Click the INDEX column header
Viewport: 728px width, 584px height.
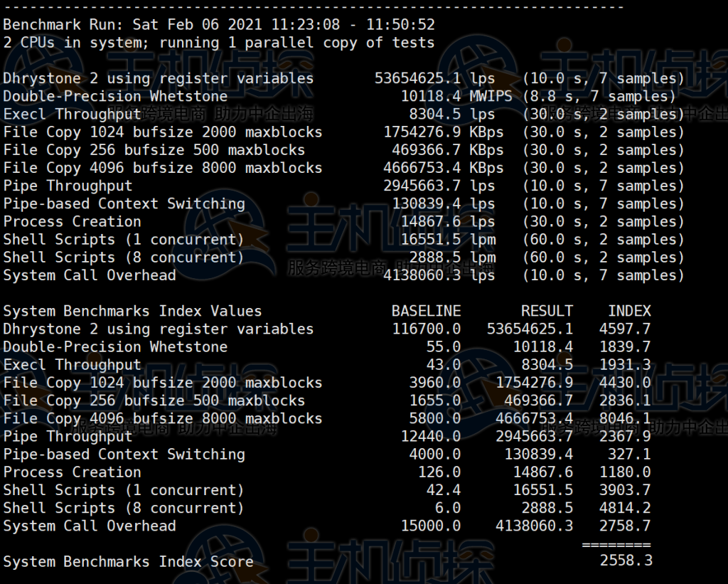tap(630, 312)
